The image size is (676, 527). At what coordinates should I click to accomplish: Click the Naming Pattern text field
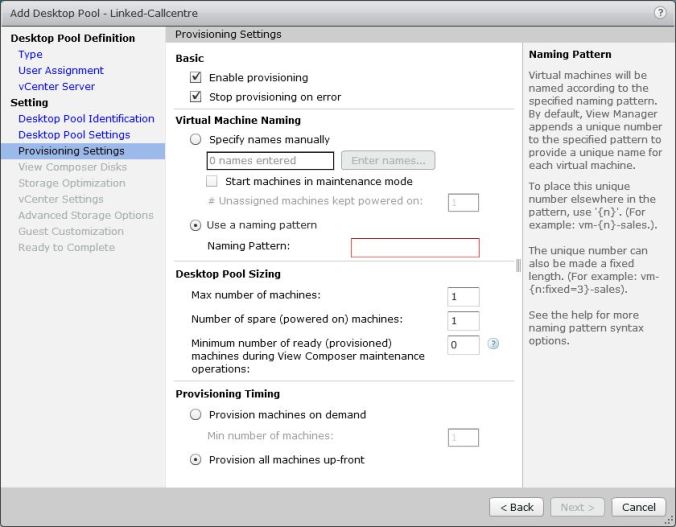click(x=414, y=248)
